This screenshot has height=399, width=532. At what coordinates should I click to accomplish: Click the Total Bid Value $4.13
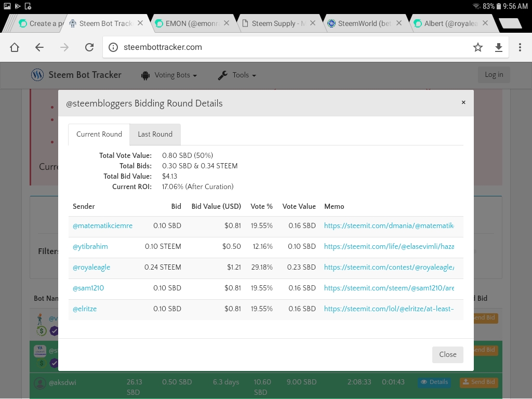169,176
